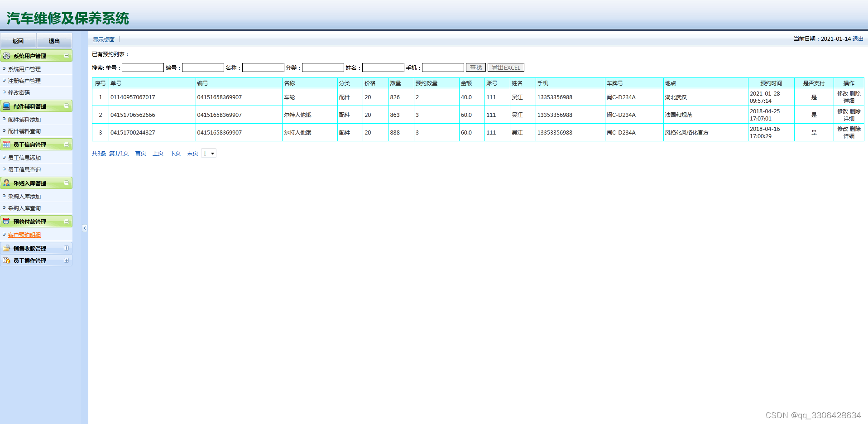Screen dimensions: 868x424
Task: Click the gear icon beside 系统用户管理
Action: (6, 56)
